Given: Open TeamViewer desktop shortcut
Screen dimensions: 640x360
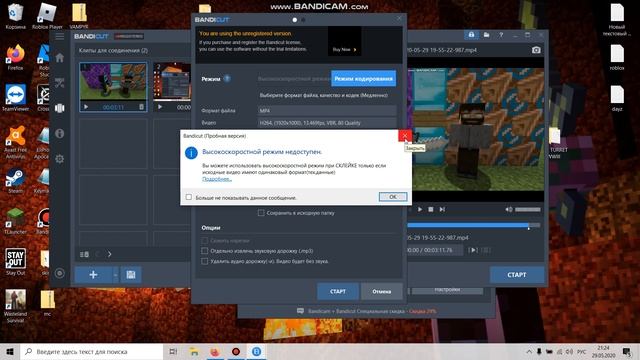Looking at the screenshot, I should pyautogui.click(x=16, y=98).
